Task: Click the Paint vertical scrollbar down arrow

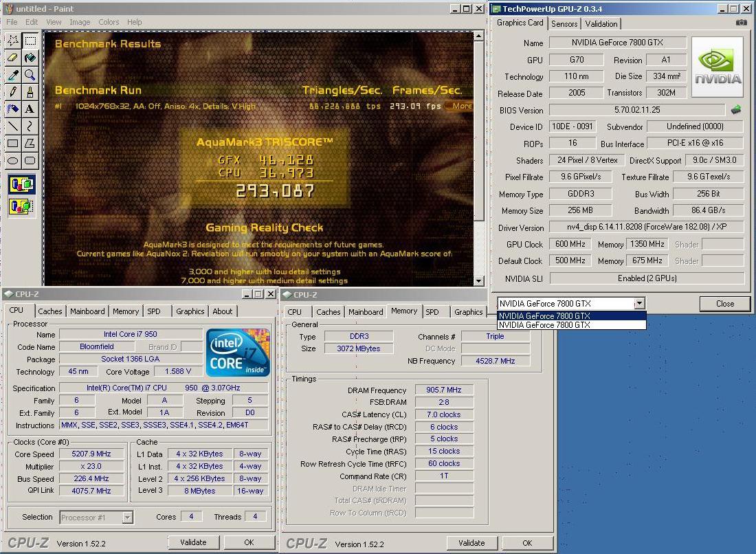Action: click(478, 280)
